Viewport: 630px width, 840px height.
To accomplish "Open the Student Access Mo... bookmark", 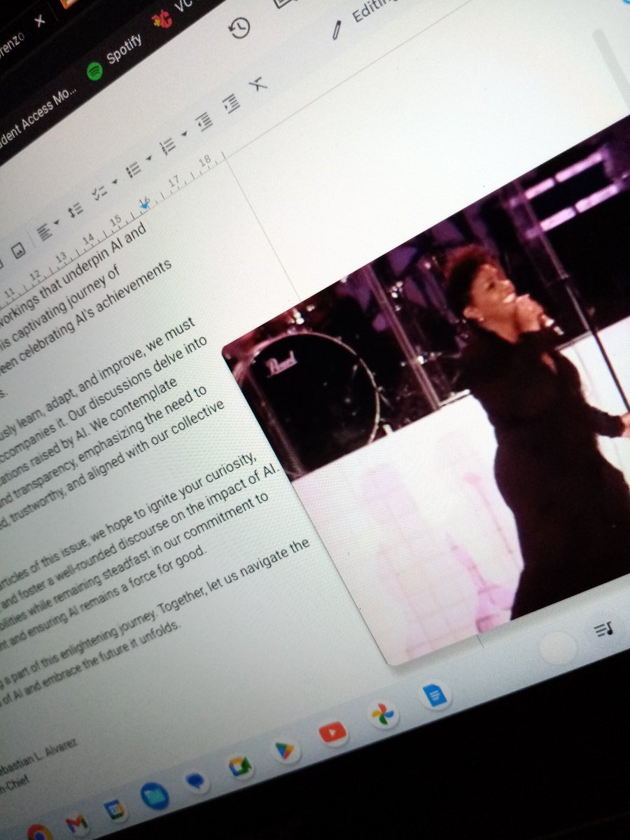I will click(x=36, y=120).
